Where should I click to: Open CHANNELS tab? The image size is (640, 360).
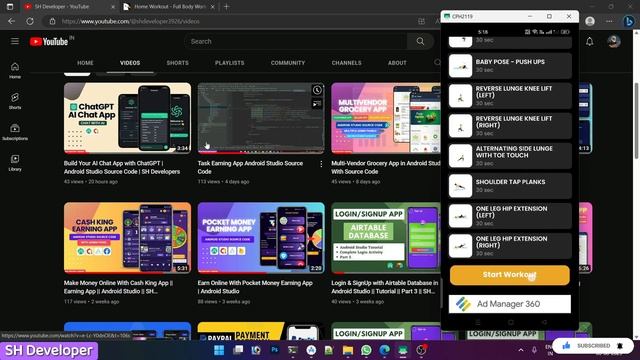click(x=346, y=63)
